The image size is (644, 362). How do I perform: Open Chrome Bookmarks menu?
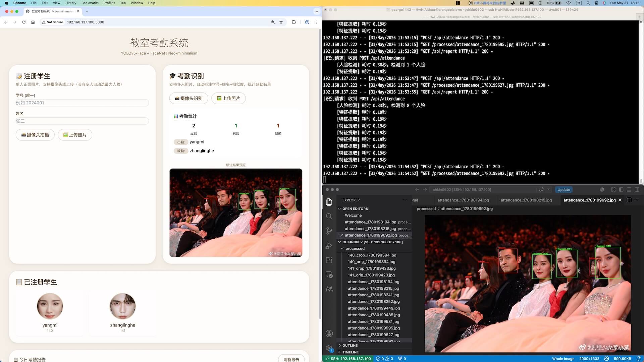pos(90,3)
